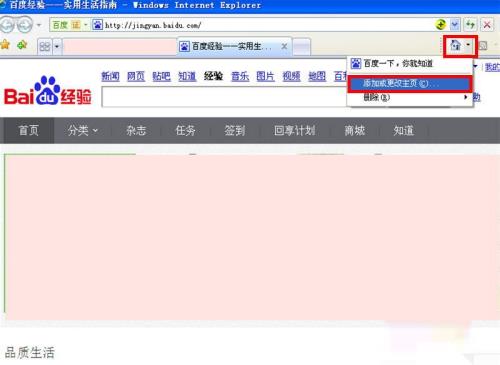Open 首页 in the navigation bar
Image resolution: width=500 pixels, height=365 pixels.
[28, 130]
